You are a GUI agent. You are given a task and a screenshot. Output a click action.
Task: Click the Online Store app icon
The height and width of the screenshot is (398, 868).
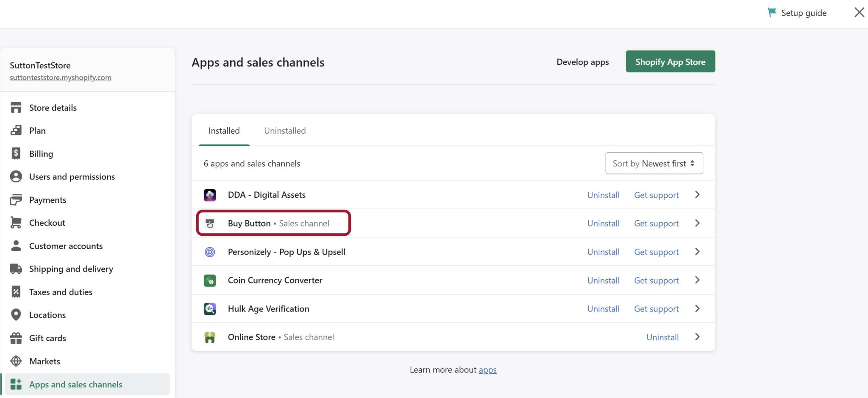(x=210, y=337)
